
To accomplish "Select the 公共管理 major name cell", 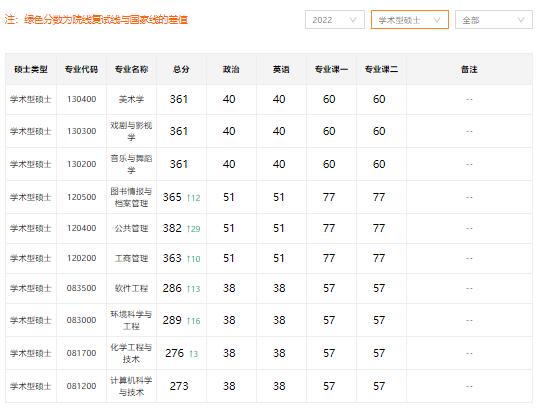I will click(x=131, y=229).
